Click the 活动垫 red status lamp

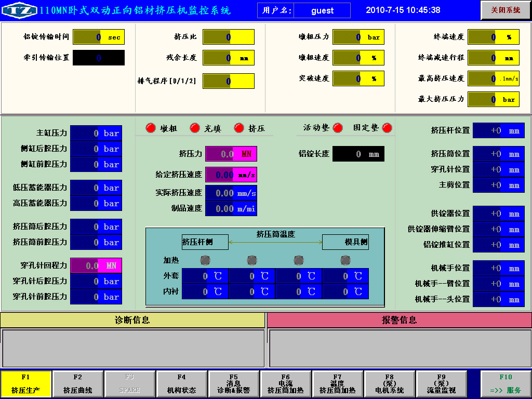click(x=338, y=128)
